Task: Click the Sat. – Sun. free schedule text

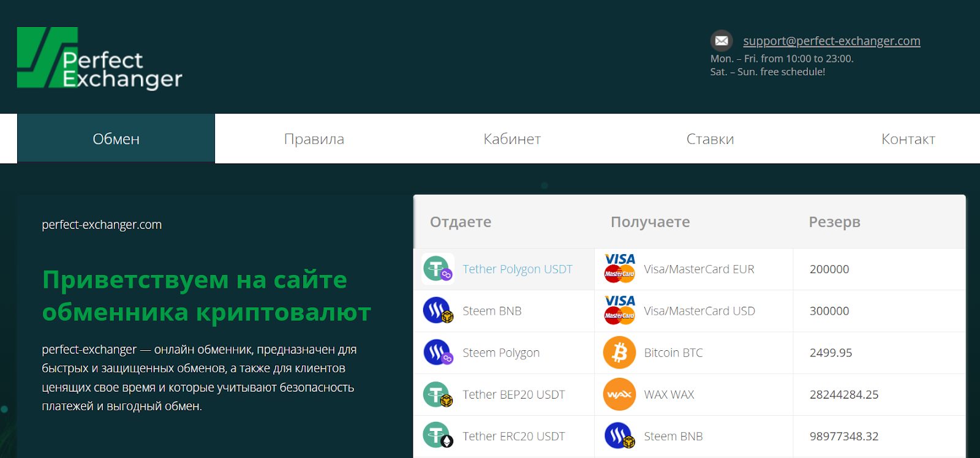Action: pos(767,72)
